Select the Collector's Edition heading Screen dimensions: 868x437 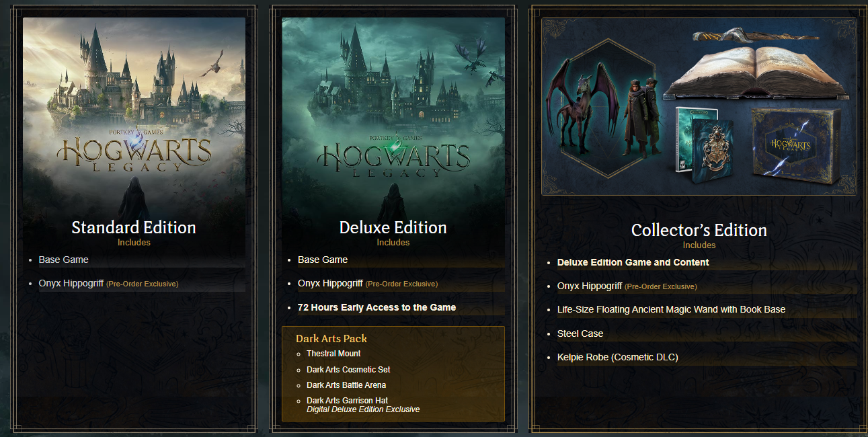point(699,230)
